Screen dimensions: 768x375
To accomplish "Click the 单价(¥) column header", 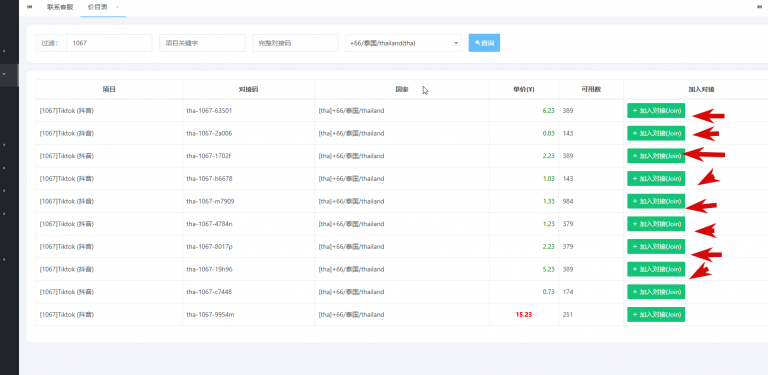I will 524,90.
